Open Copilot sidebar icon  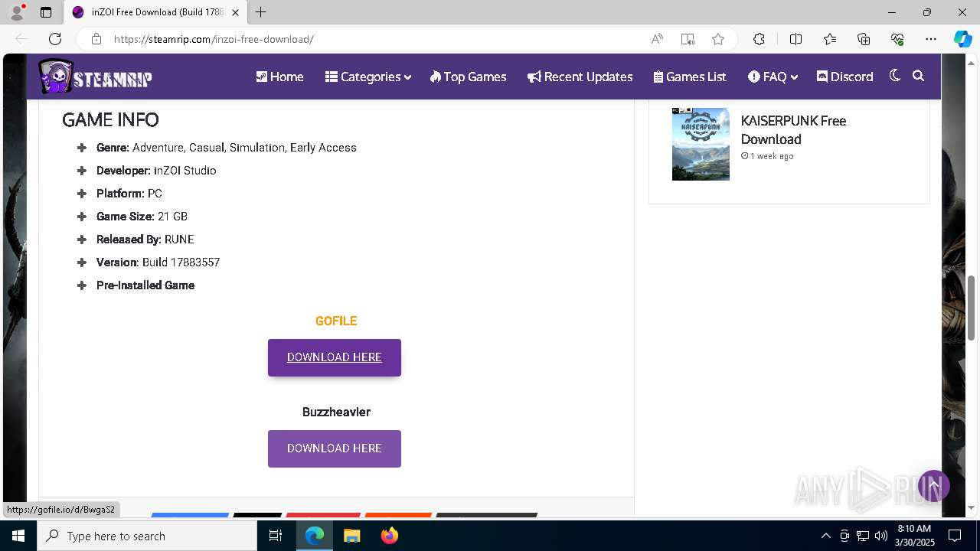[962, 39]
